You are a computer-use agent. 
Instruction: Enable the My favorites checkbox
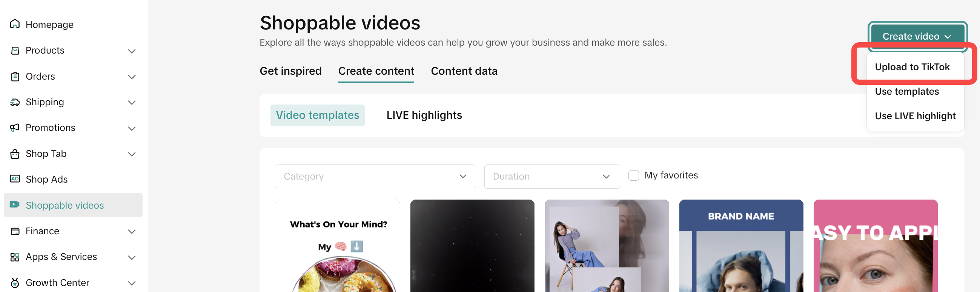pyautogui.click(x=633, y=175)
